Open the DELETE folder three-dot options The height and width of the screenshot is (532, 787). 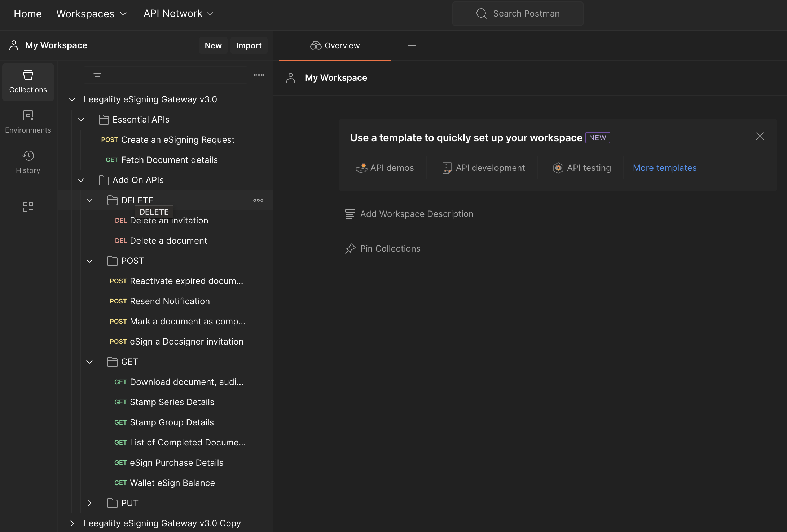(x=258, y=200)
